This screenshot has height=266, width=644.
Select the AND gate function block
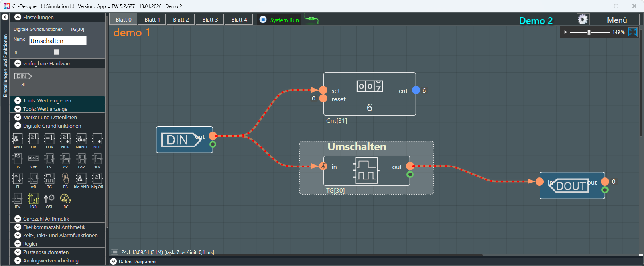17,139
